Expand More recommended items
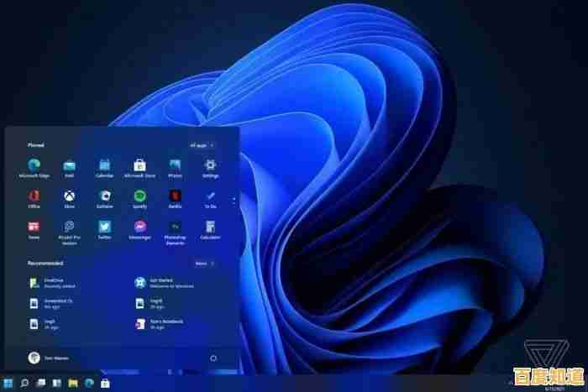 coord(203,263)
